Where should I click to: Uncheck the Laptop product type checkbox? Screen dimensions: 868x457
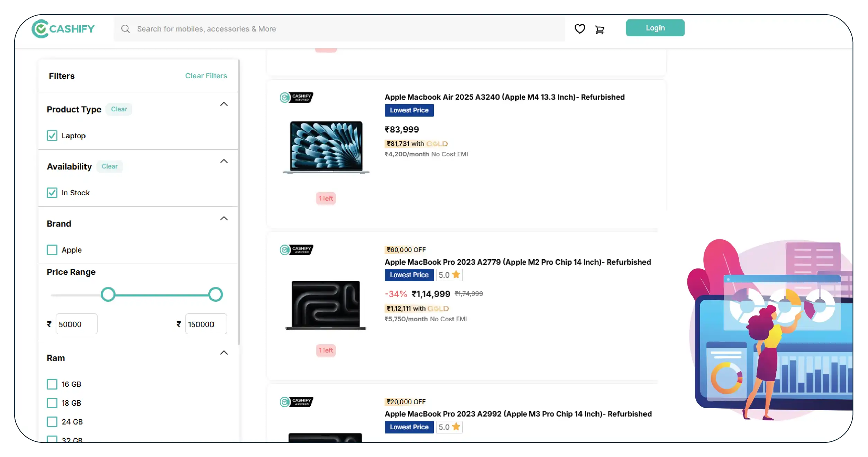pyautogui.click(x=52, y=136)
